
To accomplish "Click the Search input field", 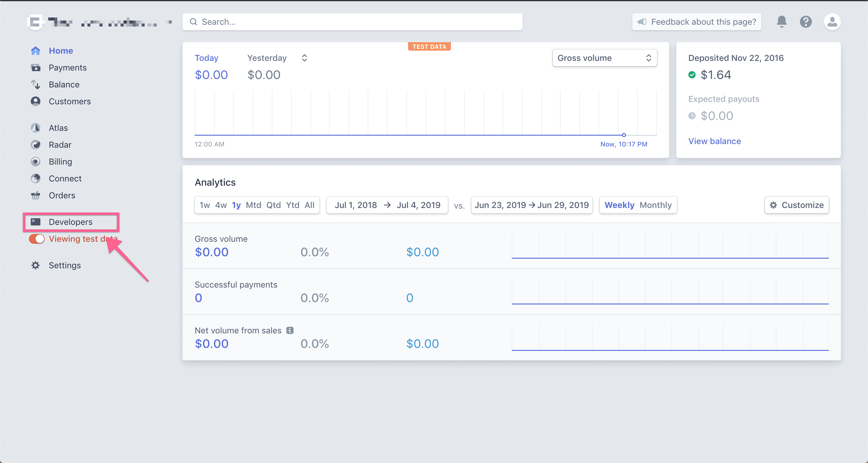I will (x=352, y=22).
